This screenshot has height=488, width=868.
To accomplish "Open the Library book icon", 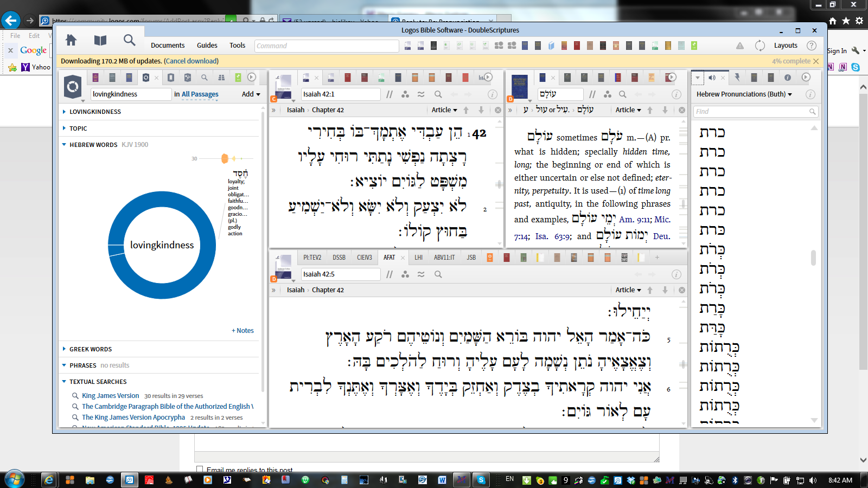I will (100, 40).
